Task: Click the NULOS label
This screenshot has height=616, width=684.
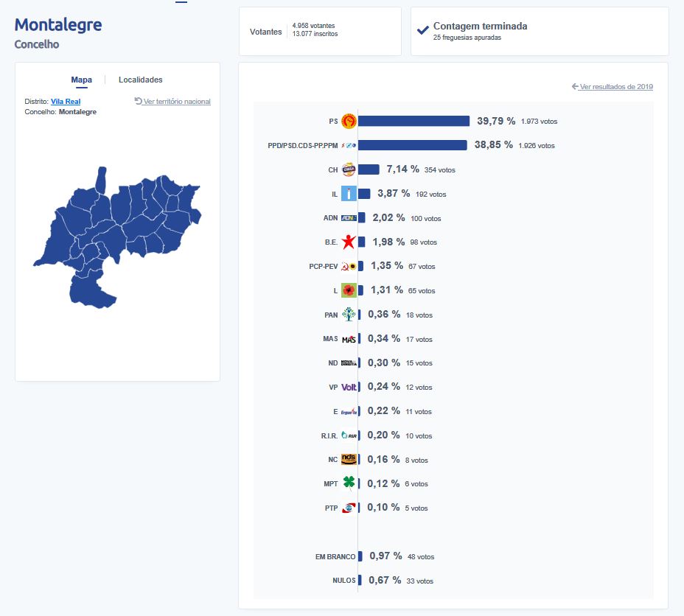Action: [343, 581]
